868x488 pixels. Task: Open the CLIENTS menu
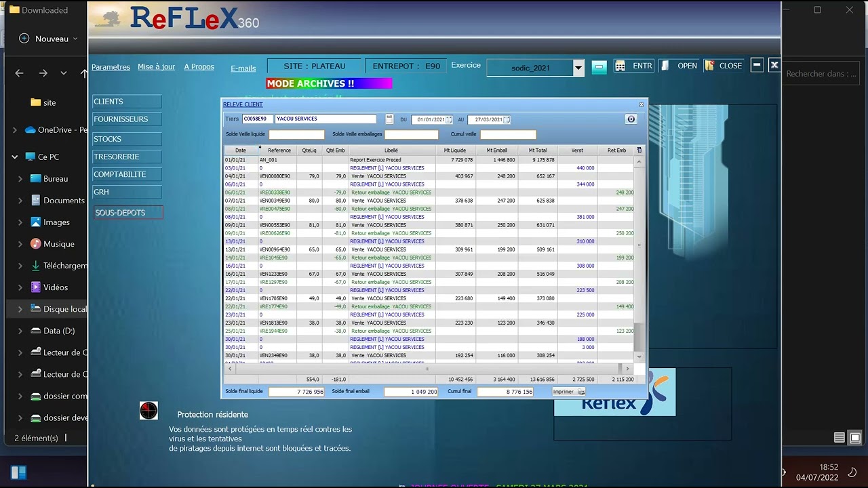tap(127, 102)
